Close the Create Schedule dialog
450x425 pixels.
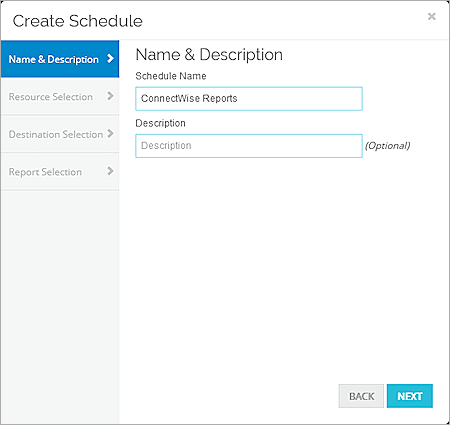pyautogui.click(x=431, y=16)
